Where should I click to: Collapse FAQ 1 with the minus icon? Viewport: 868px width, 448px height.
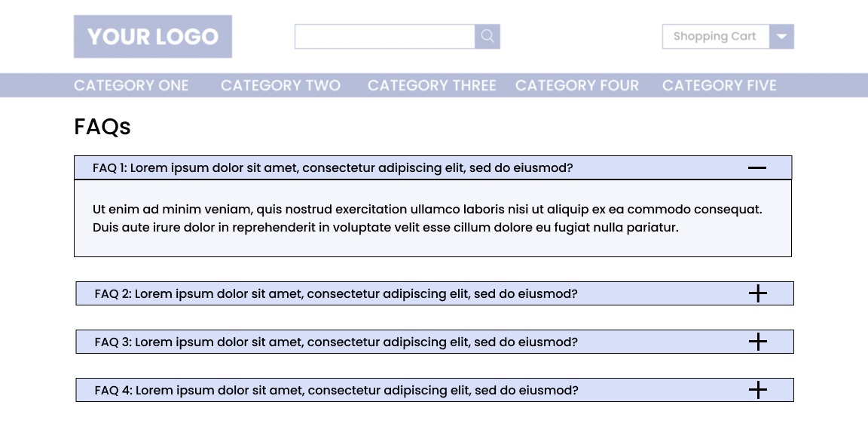757,167
